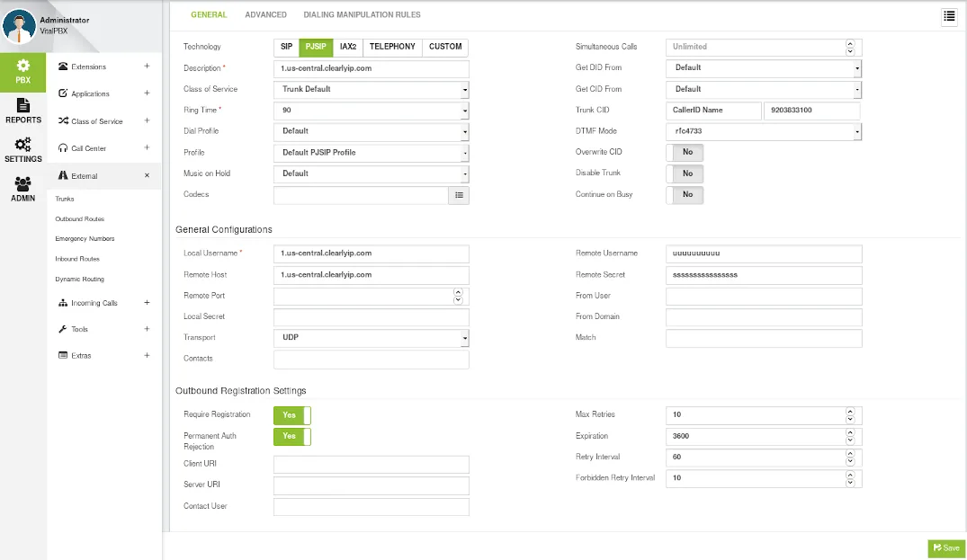Open the Transport UDP dropdown
The height and width of the screenshot is (560, 967).
tap(372, 338)
